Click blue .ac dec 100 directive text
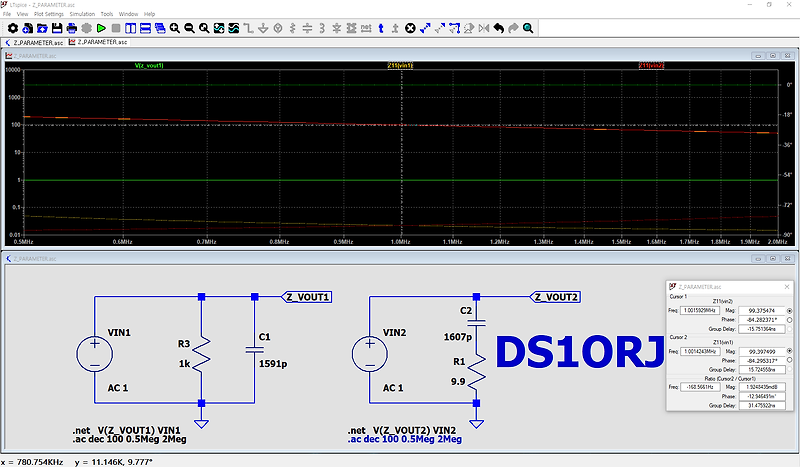The width and height of the screenshot is (800, 467). [405, 439]
